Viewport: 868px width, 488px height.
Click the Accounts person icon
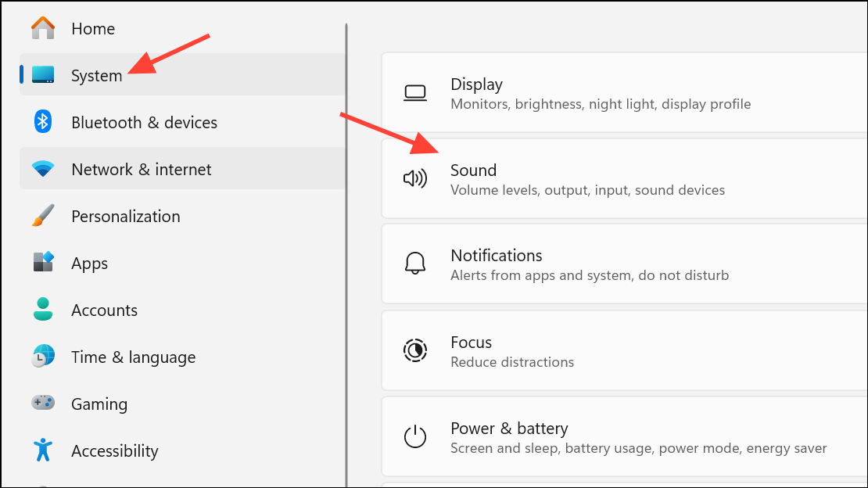pos(43,309)
